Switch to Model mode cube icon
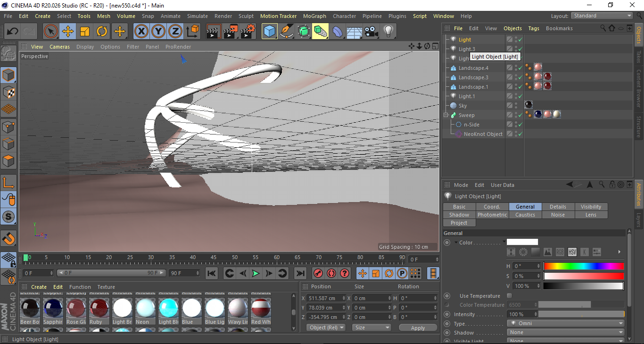644x344 pixels. point(8,75)
